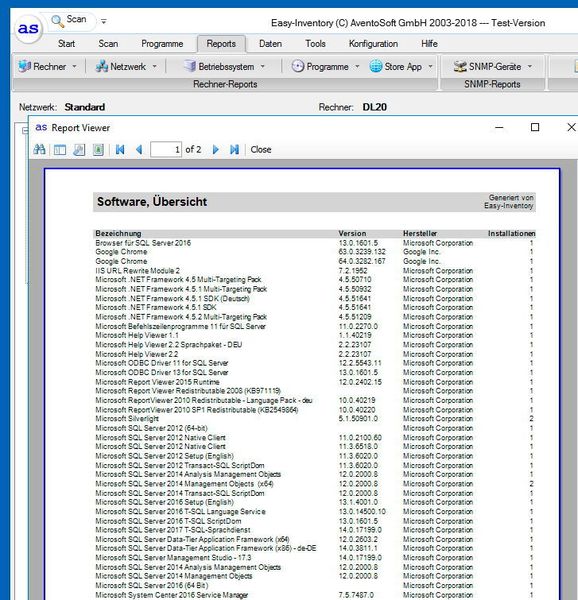Click version '64.0.3282.167' of Google Chrome
This screenshot has height=600, width=578.
click(362, 261)
